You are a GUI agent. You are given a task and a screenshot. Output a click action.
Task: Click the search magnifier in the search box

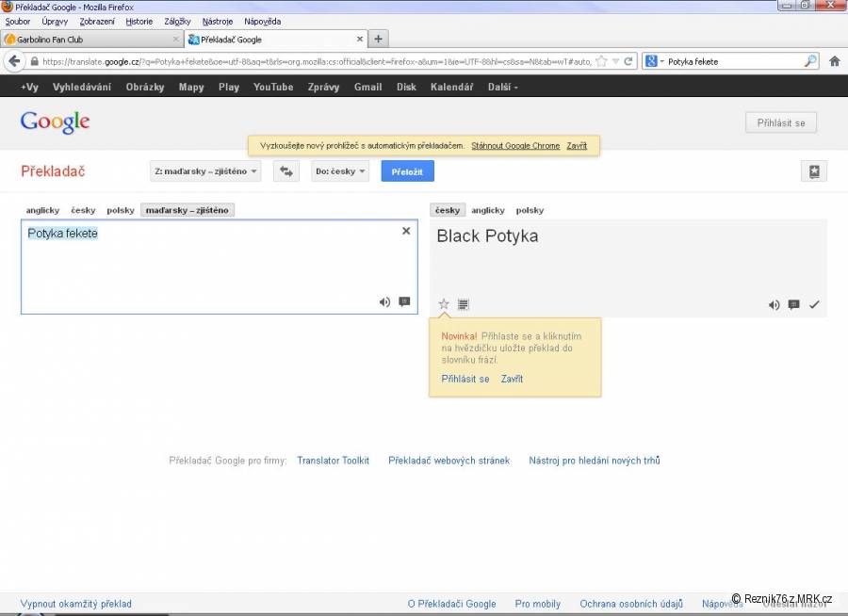[x=810, y=61]
